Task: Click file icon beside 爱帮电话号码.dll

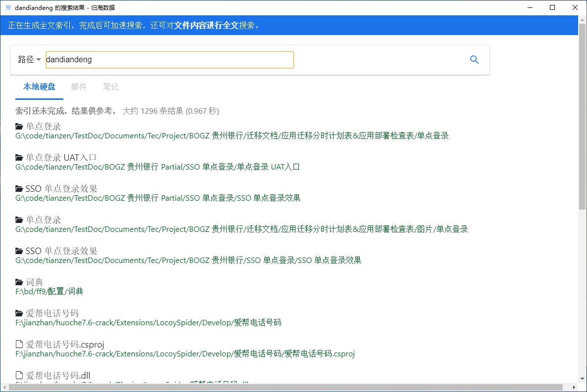Action: (19, 375)
